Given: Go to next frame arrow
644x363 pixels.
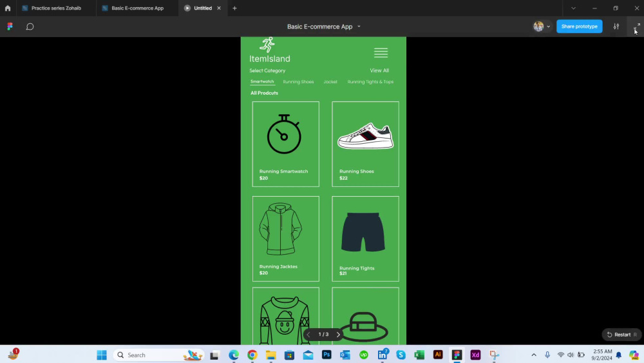Looking at the screenshot, I should 339,335.
